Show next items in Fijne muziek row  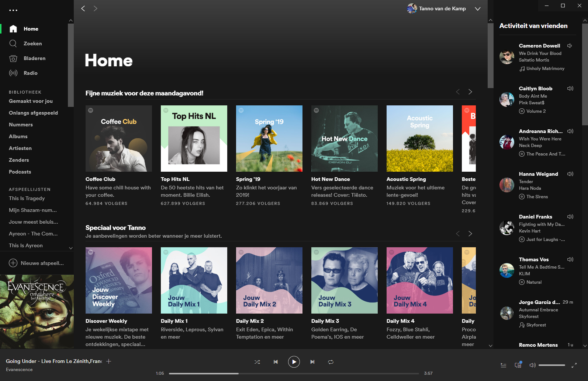470,92
